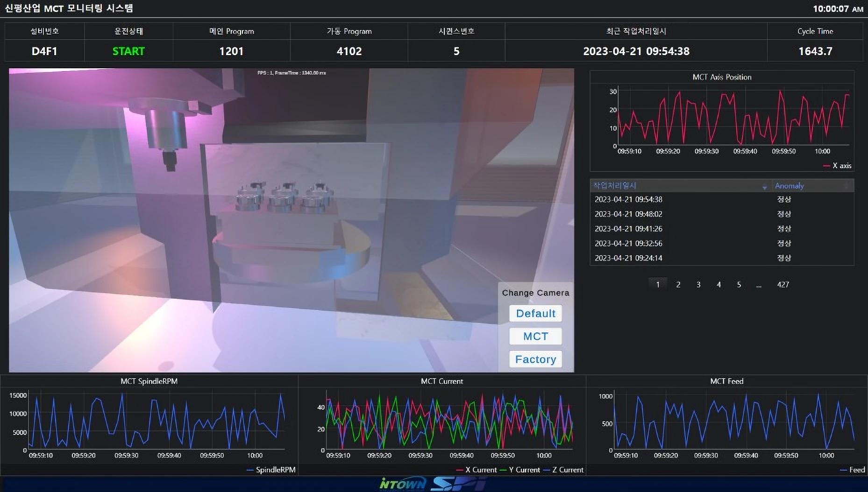
Task: Click the clock 10:00:07 AM
Action: (838, 8)
